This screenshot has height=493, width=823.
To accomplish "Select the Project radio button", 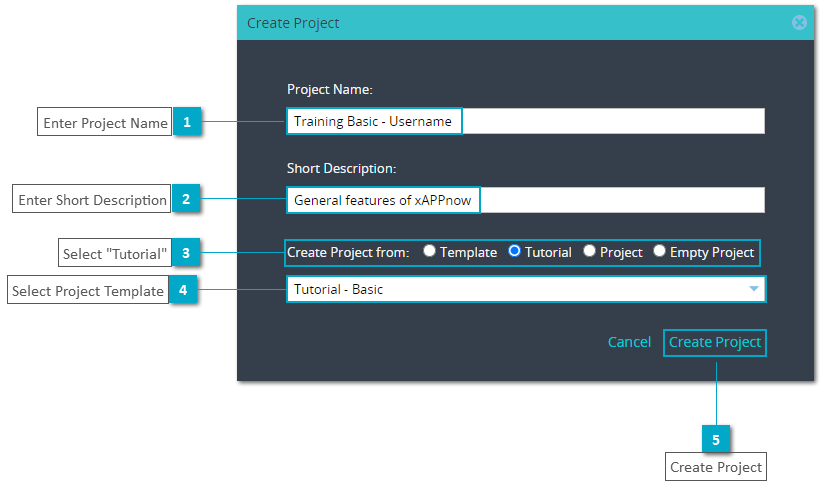I will [x=589, y=251].
